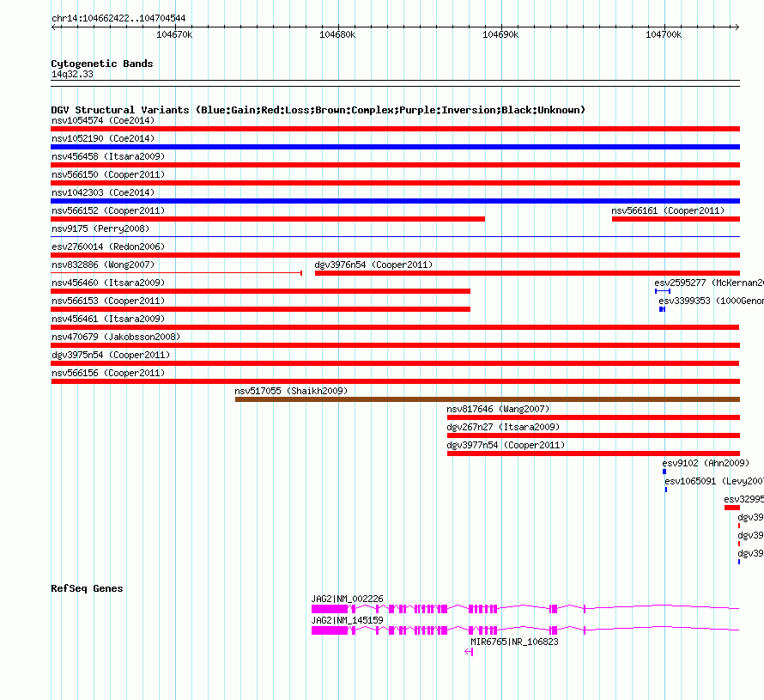Image resolution: width=764 pixels, height=700 pixels.
Task: Select the dgv3975n54 (Cooper2011) label
Action: click(111, 355)
